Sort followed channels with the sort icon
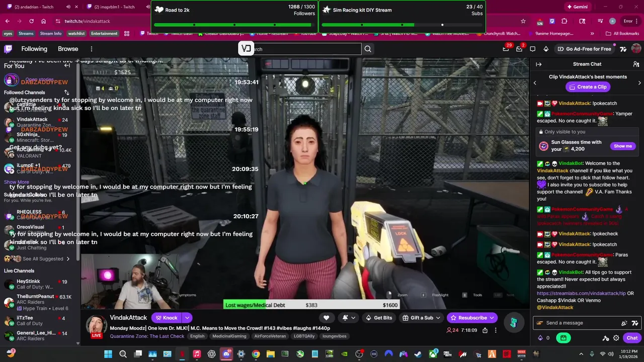Image resolution: width=644 pixels, height=362 pixels. [66, 93]
